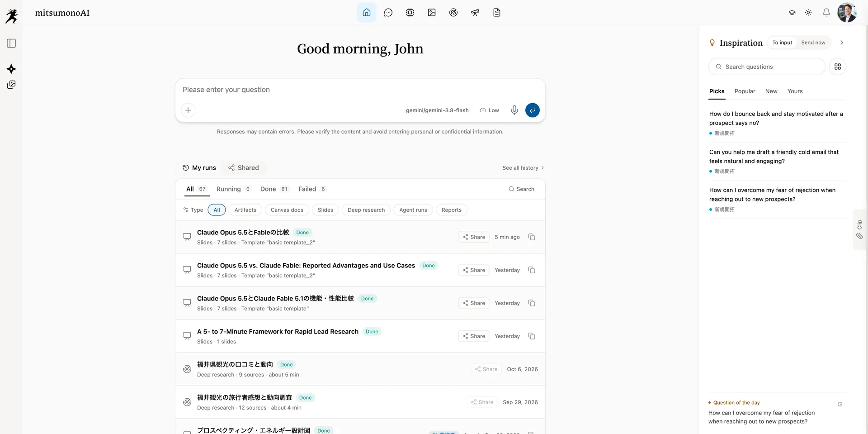The image size is (868, 434).
Task: Show Done runs tab
Action: [x=274, y=189]
